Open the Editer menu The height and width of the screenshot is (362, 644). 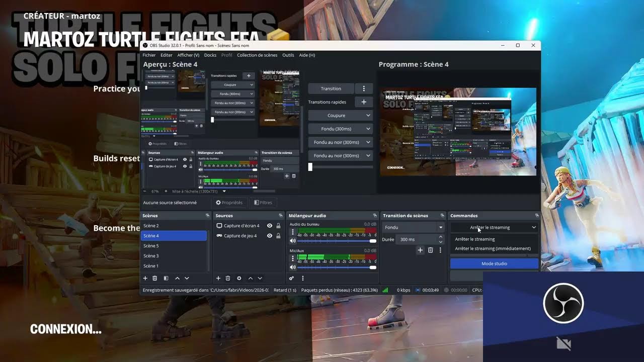pos(167,55)
